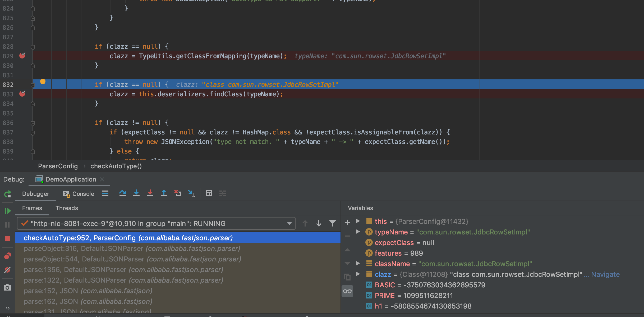Run to cursor
644x317 pixels.
coord(191,193)
